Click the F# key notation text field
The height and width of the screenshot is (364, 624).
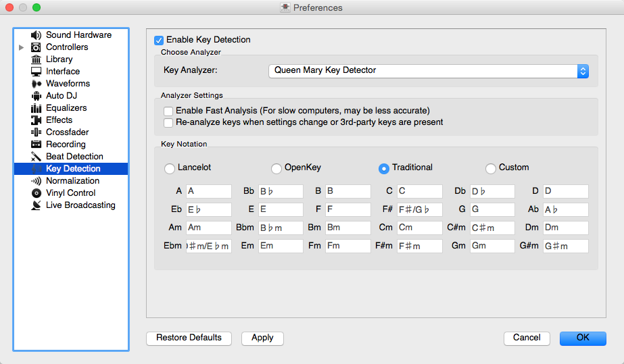click(x=419, y=209)
